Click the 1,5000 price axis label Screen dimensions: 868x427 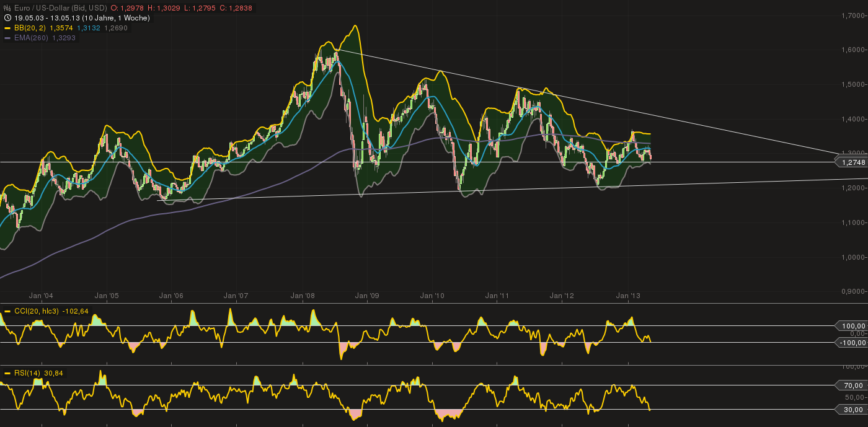(x=854, y=84)
